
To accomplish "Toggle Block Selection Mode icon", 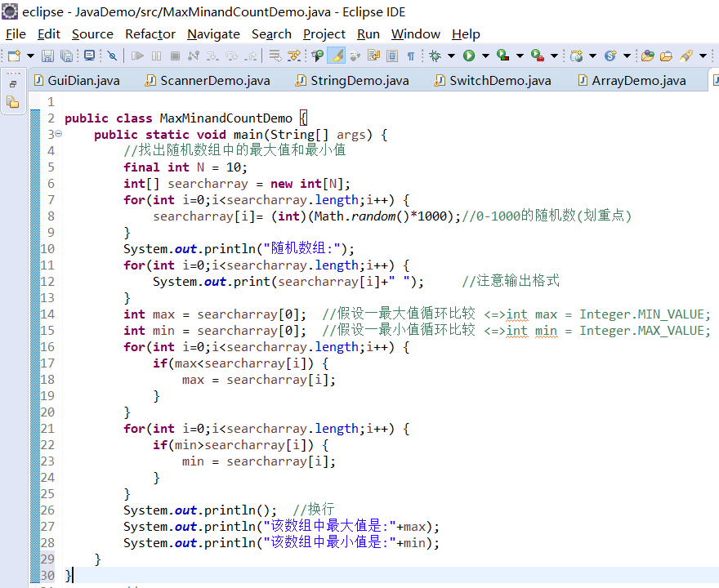I will pyautogui.click(x=392, y=56).
